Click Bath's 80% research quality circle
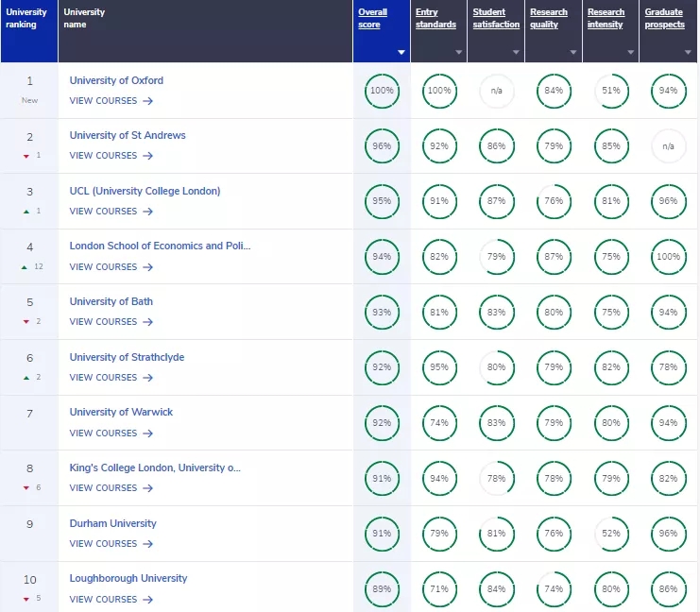 554,313
